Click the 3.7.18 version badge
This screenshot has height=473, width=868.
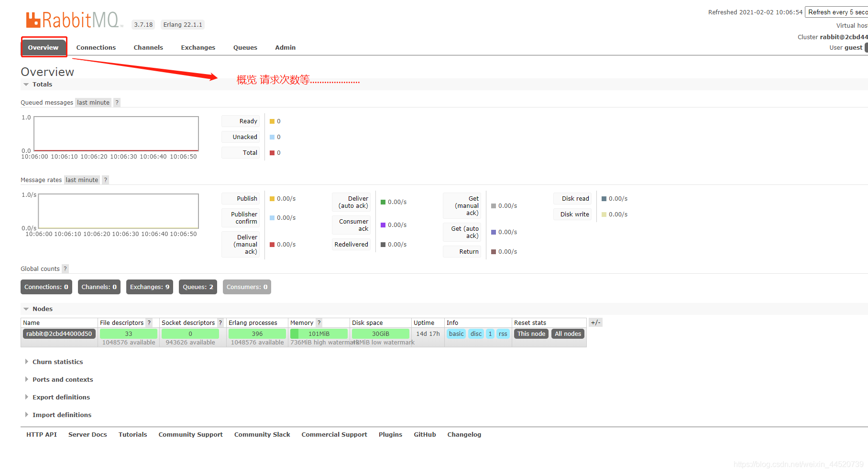pos(143,24)
